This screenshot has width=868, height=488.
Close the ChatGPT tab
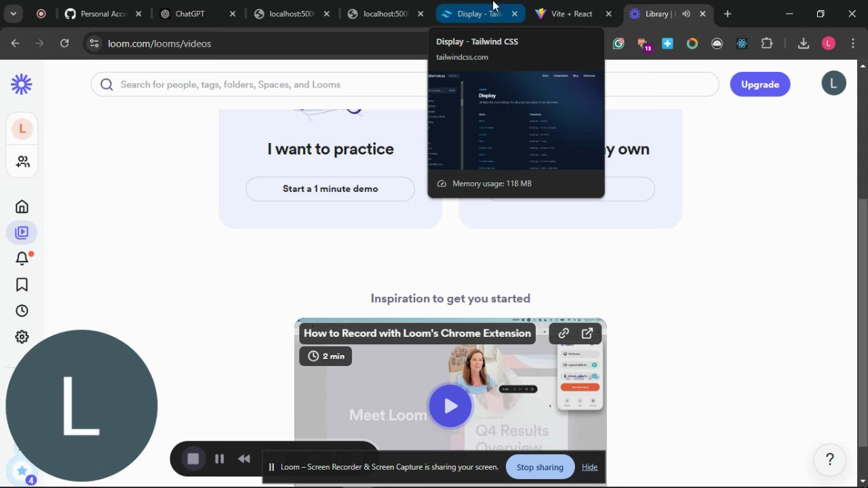232,14
